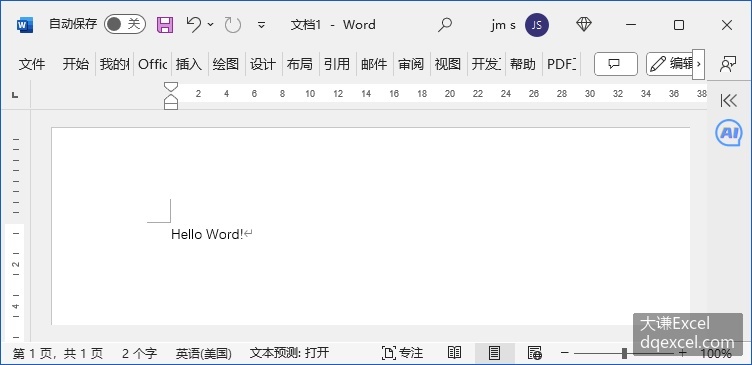
Task: Open Customize Quick Access Toolbar dropdown
Action: pyautogui.click(x=261, y=25)
